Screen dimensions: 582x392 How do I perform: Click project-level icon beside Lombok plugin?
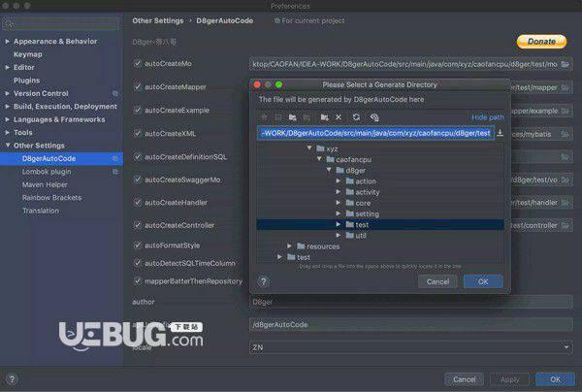click(115, 172)
